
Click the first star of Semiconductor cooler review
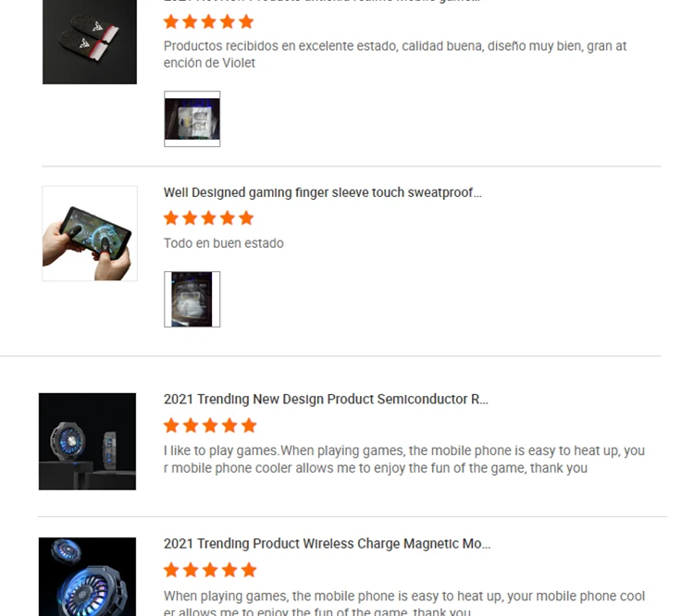(171, 425)
